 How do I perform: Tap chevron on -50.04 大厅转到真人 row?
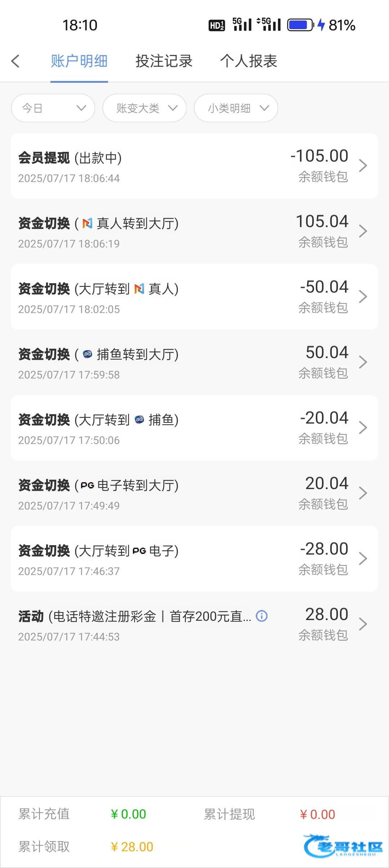pyautogui.click(x=363, y=297)
